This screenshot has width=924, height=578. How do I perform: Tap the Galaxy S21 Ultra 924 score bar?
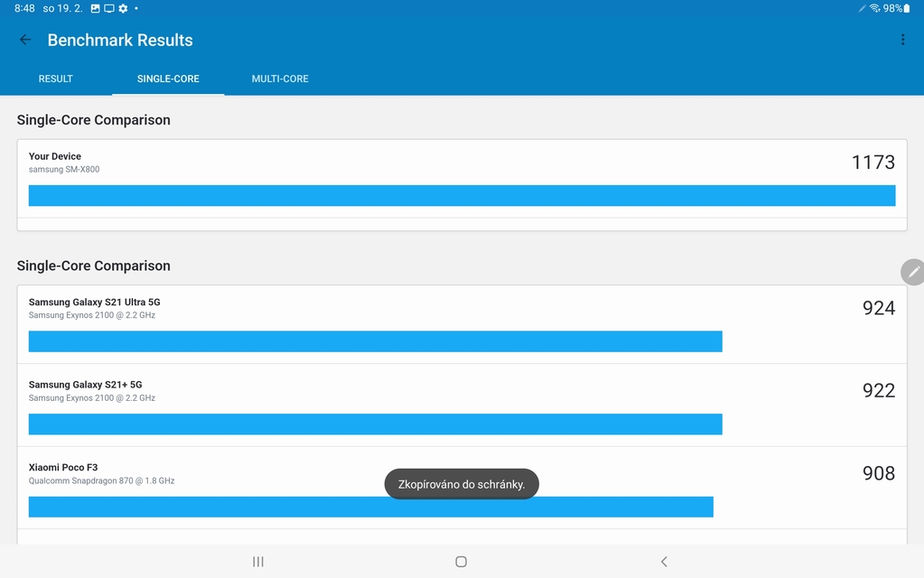click(375, 341)
